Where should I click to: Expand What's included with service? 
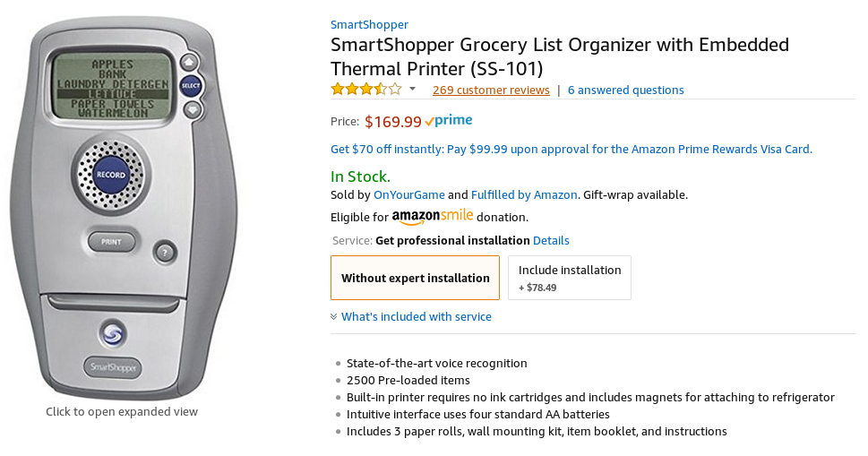416,316
